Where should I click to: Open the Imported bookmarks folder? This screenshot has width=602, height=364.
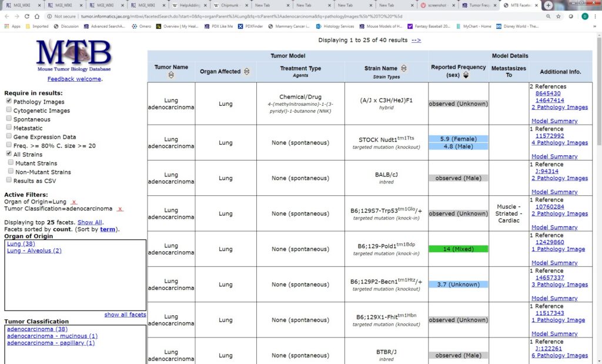[x=37, y=26]
